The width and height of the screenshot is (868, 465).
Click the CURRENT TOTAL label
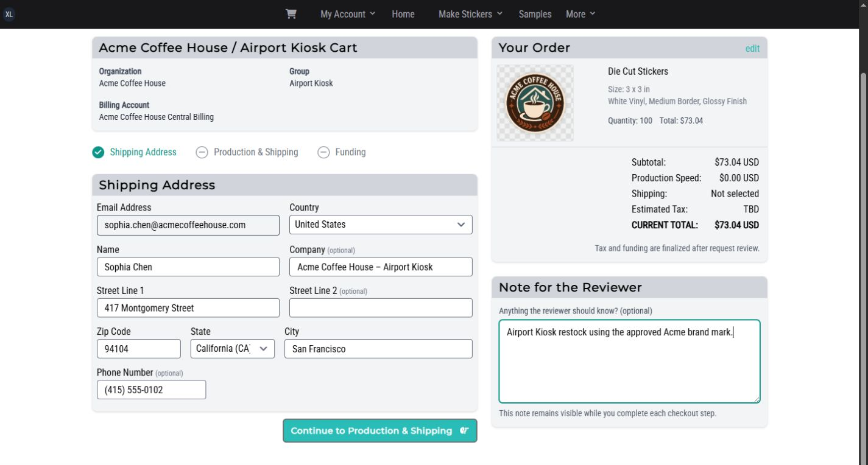pos(665,225)
